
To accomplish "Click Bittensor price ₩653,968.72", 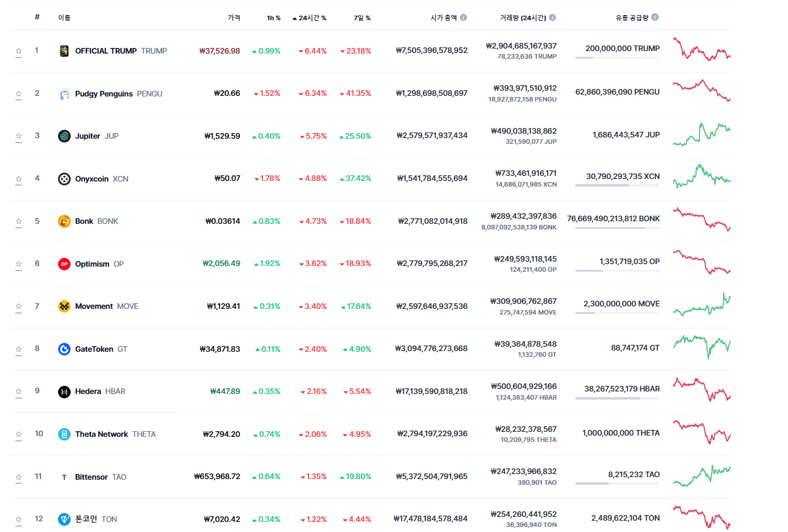I will click(217, 477).
